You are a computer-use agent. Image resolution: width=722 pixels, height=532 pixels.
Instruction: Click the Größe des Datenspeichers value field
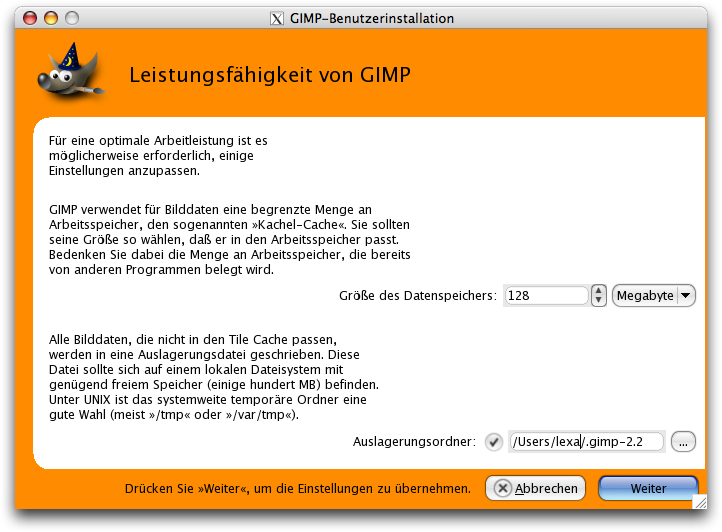point(547,295)
